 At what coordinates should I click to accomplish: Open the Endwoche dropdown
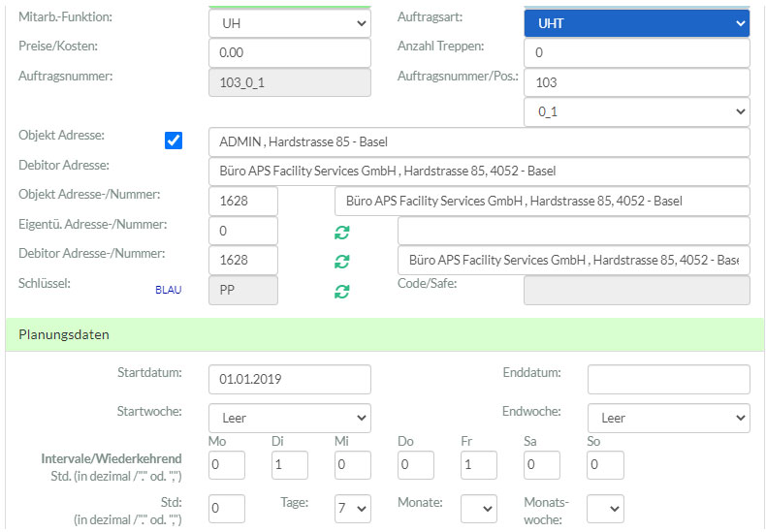(668, 418)
